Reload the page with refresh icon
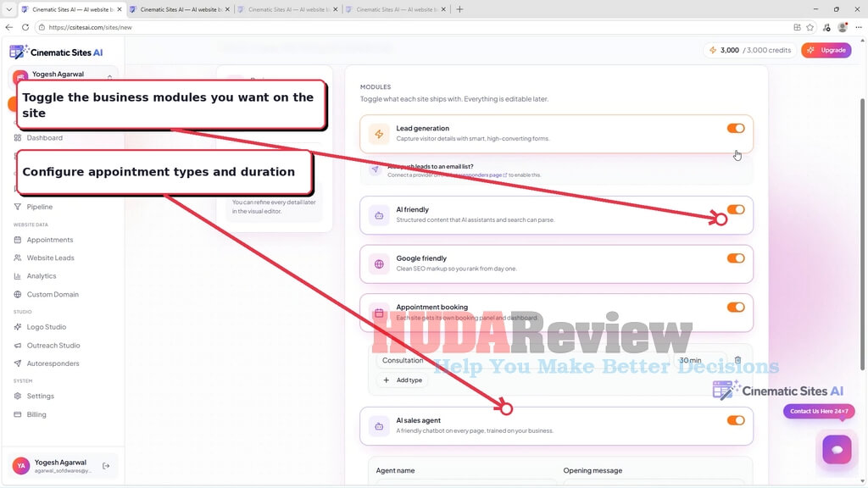This screenshot has height=488, width=868. tap(25, 27)
